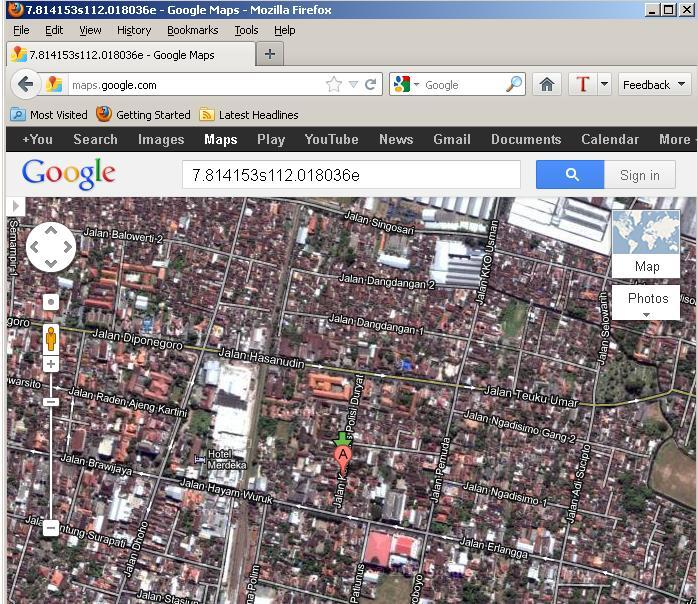The height and width of the screenshot is (604, 698).
Task: Go to Google Search link
Action: [x=96, y=139]
